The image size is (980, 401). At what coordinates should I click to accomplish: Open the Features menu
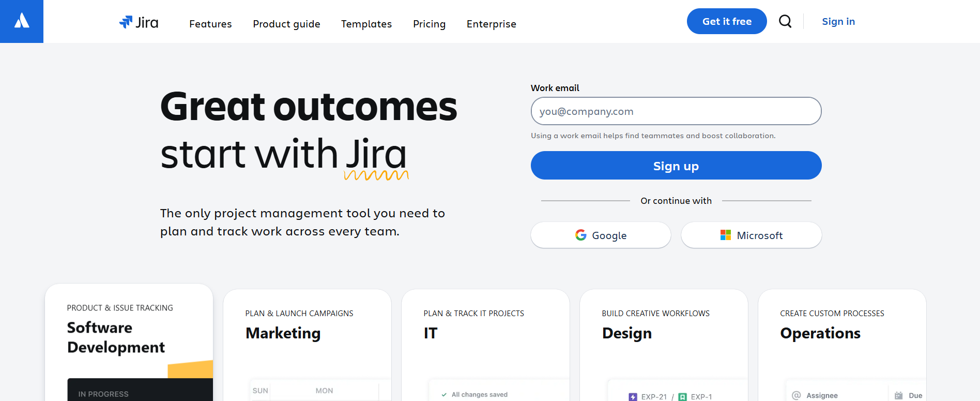(210, 24)
